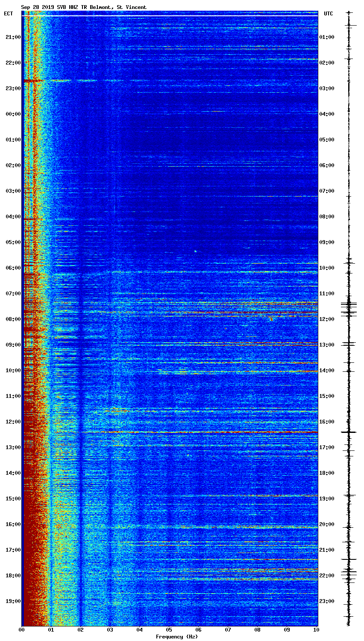Click the '04' tick on the frequency axis
Image resolution: width=364 pixels, height=641 pixels.
139,629
